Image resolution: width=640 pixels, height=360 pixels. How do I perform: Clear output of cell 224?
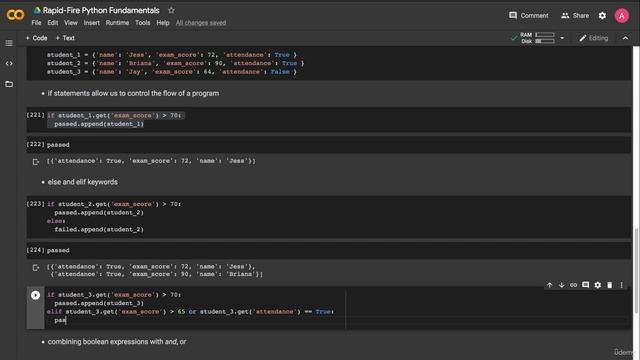(x=36, y=268)
